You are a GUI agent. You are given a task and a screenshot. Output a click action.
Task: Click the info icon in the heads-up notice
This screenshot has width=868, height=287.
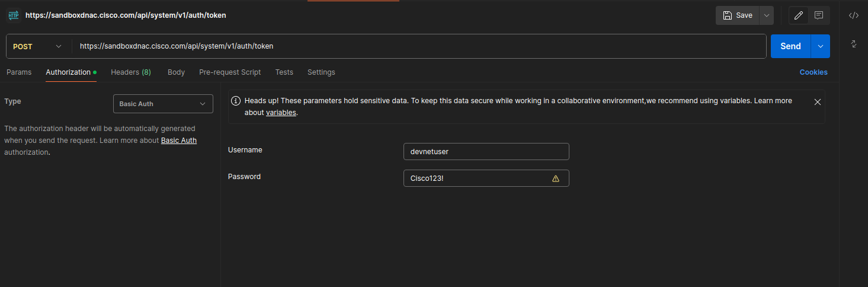[x=236, y=101]
